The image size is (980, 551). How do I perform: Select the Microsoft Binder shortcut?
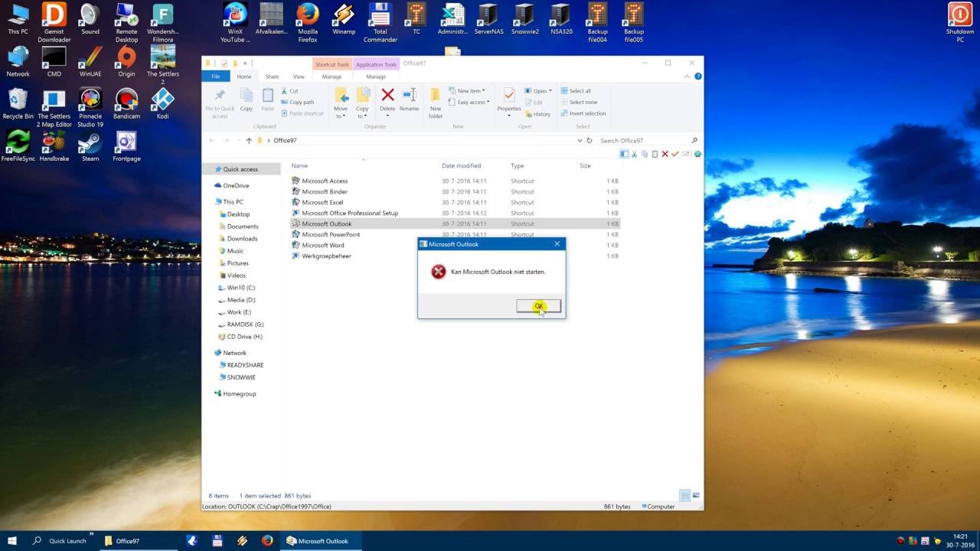[325, 191]
